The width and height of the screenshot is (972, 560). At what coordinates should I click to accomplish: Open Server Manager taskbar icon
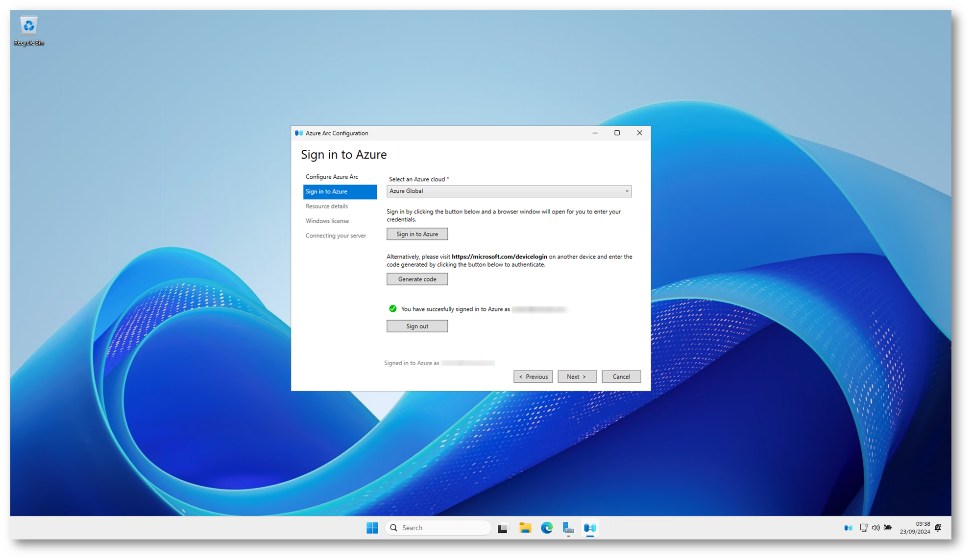click(568, 528)
